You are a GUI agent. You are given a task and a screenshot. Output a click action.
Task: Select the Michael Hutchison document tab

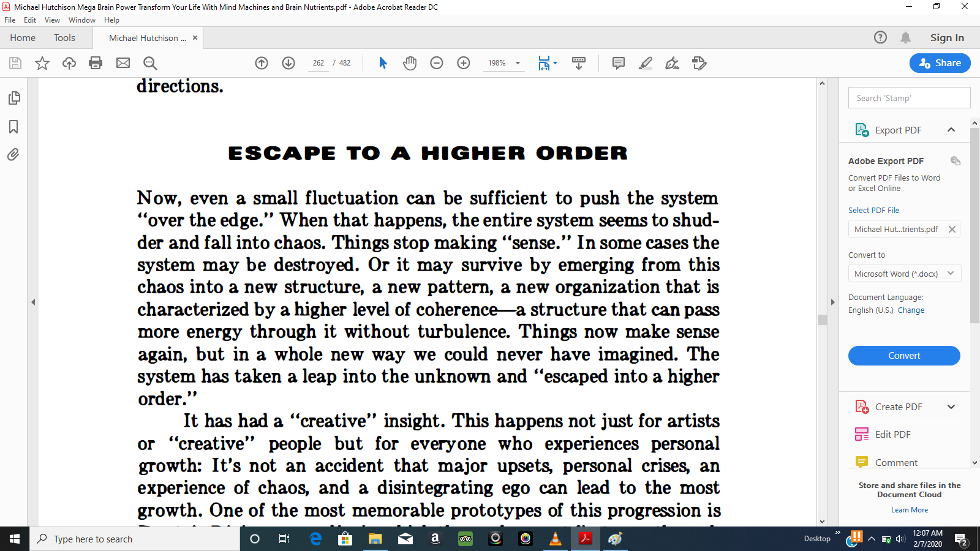pos(148,38)
